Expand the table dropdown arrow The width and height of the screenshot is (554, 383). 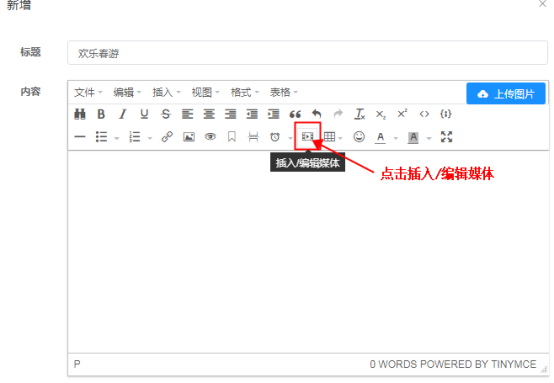pyautogui.click(x=340, y=139)
